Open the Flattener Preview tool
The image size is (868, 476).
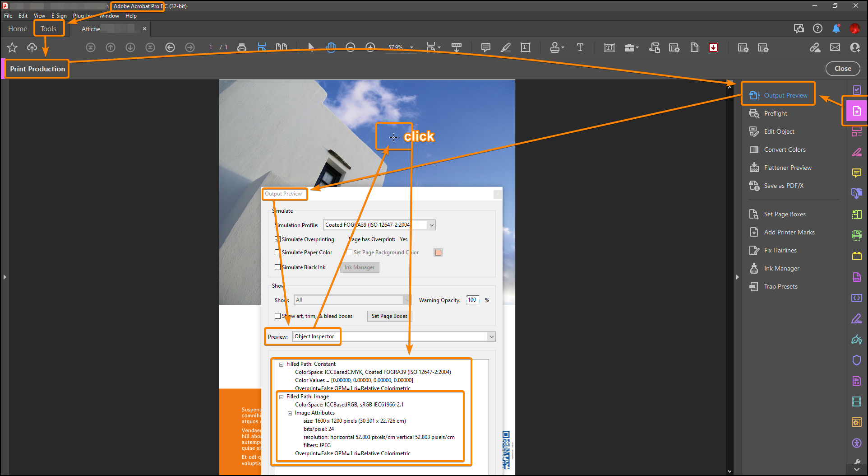[787, 168]
